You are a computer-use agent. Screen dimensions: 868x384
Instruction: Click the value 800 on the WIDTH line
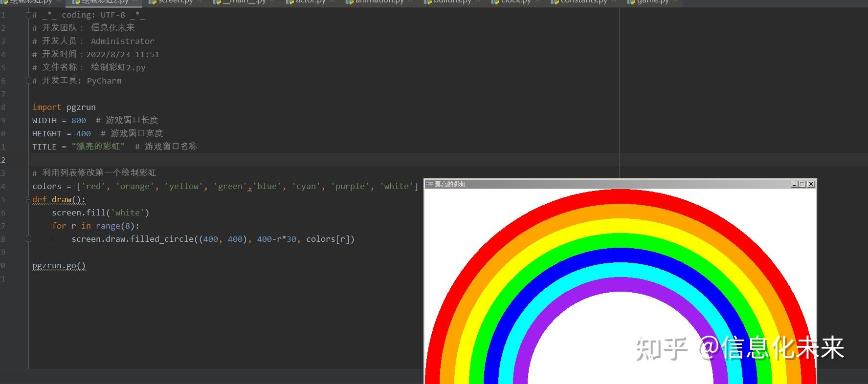point(79,120)
